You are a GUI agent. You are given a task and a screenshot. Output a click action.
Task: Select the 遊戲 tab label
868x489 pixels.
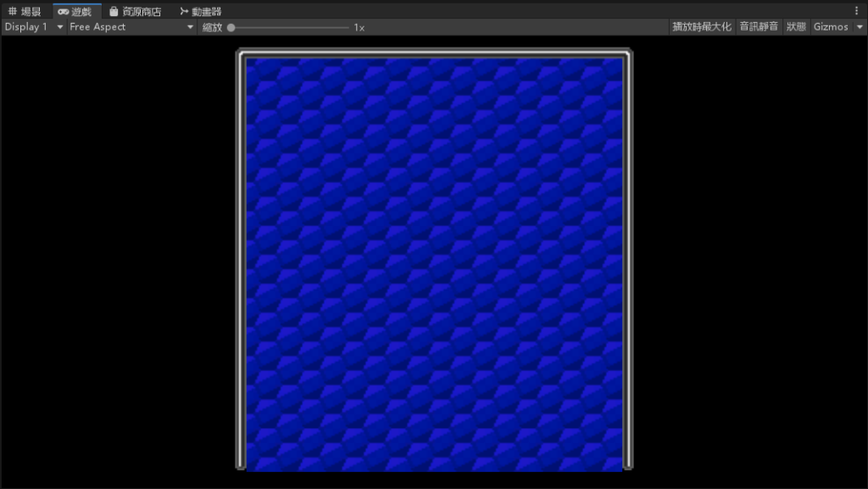pos(81,12)
